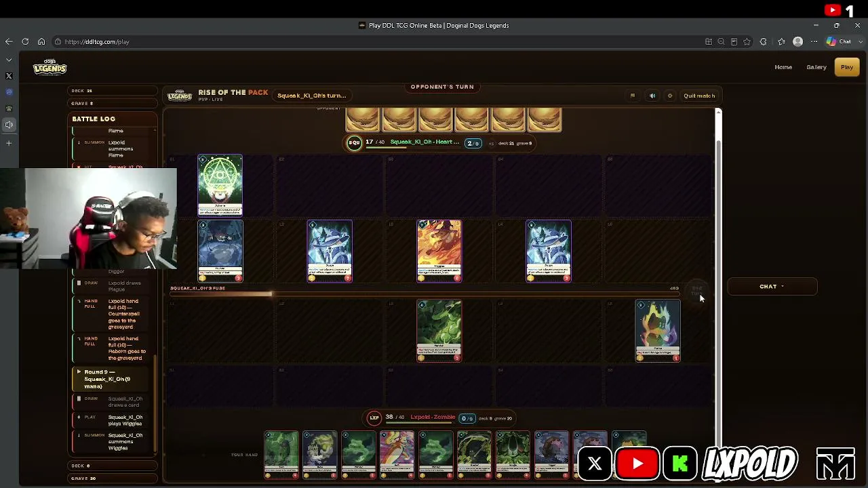Viewport: 868px width, 488px height.
Task: Click the OPPONENT'S TURN banner
Action: pos(442,87)
